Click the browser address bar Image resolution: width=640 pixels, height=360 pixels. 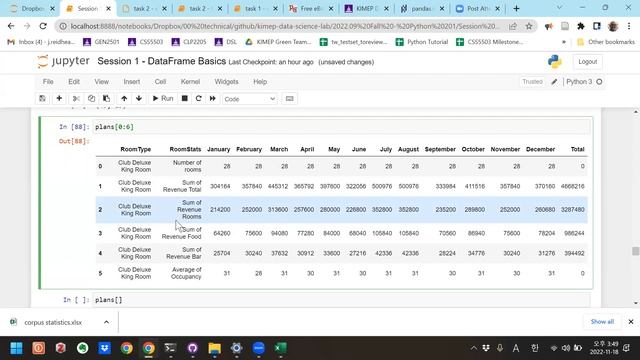click(x=284, y=26)
